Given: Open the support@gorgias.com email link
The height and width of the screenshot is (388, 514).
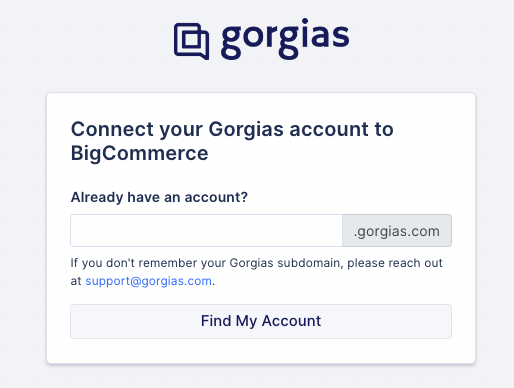Looking at the screenshot, I should pos(149,281).
